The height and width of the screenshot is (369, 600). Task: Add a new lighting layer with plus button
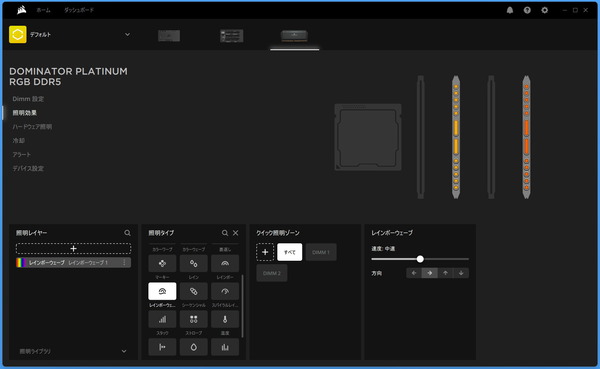point(73,249)
